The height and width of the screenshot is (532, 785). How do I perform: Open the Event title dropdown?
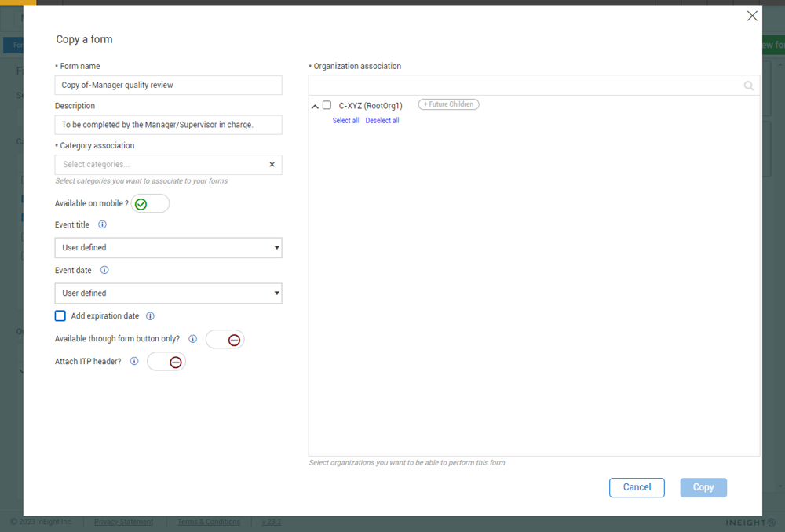coord(168,248)
